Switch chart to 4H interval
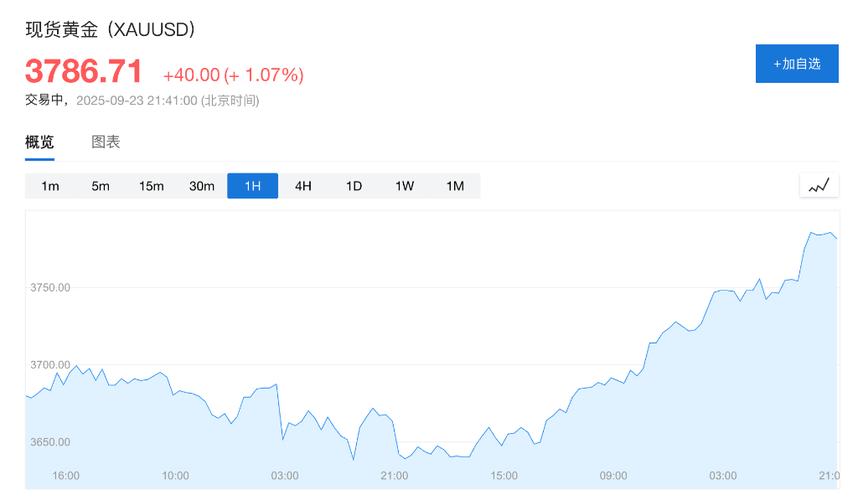 click(303, 186)
